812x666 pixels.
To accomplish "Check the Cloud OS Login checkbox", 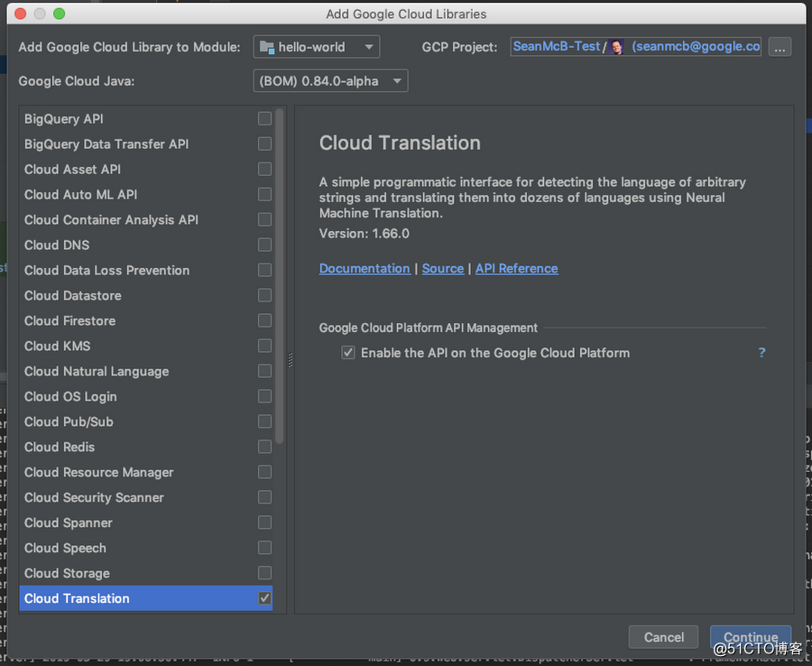I will coord(264,396).
